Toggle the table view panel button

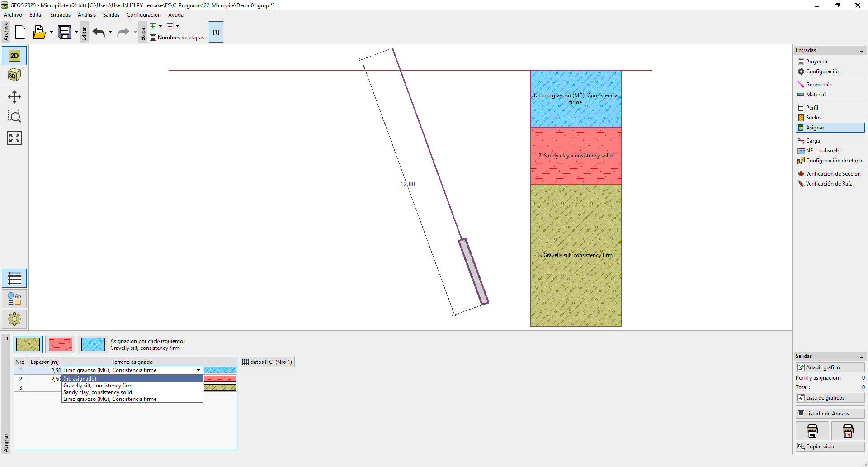click(x=14, y=278)
